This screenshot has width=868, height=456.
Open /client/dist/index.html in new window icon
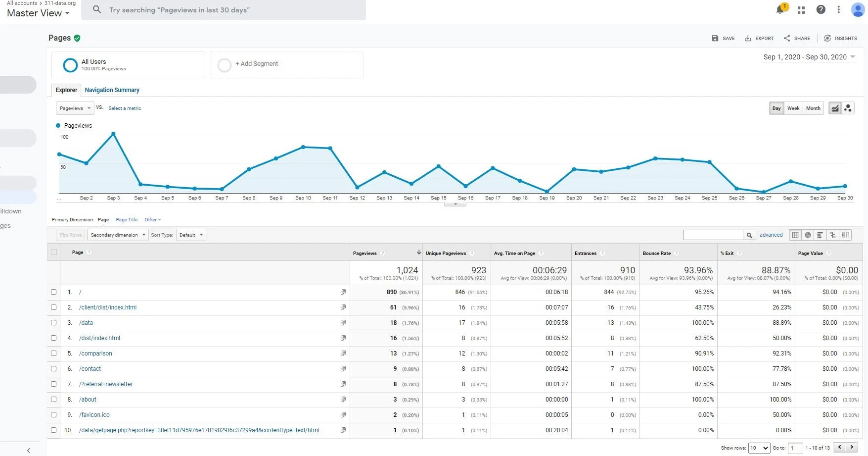click(x=343, y=307)
